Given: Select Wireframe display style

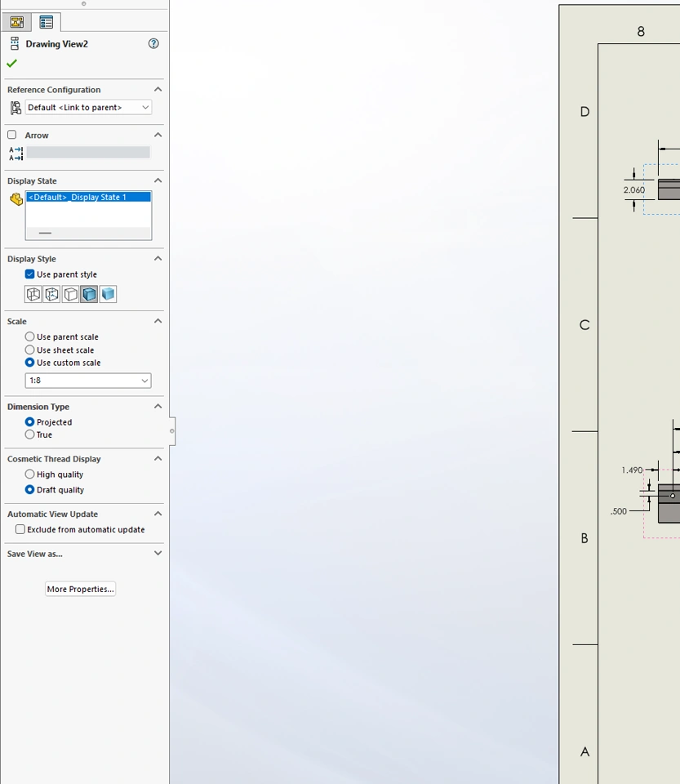Looking at the screenshot, I should tap(33, 294).
